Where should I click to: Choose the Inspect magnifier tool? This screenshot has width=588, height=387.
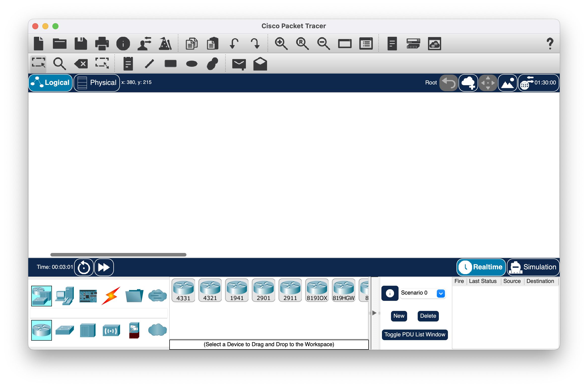[x=59, y=63]
